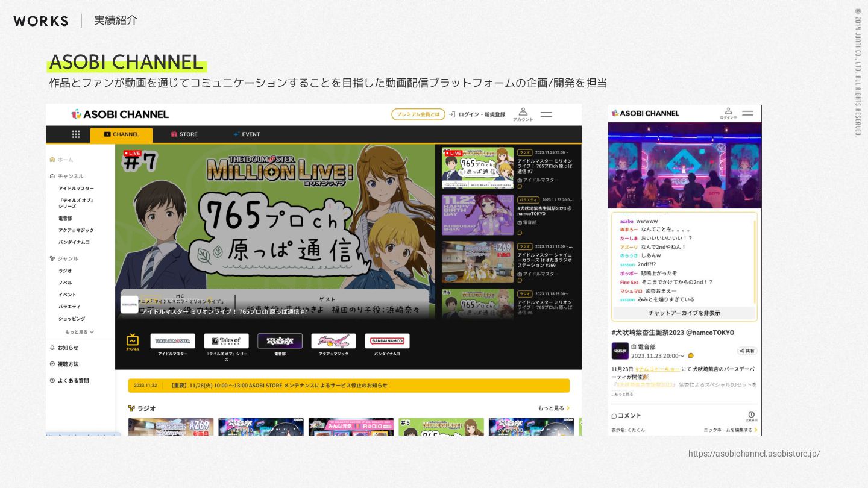Open the Tales of Series channel logo
The width and height of the screenshot is (868, 488).
click(226, 341)
